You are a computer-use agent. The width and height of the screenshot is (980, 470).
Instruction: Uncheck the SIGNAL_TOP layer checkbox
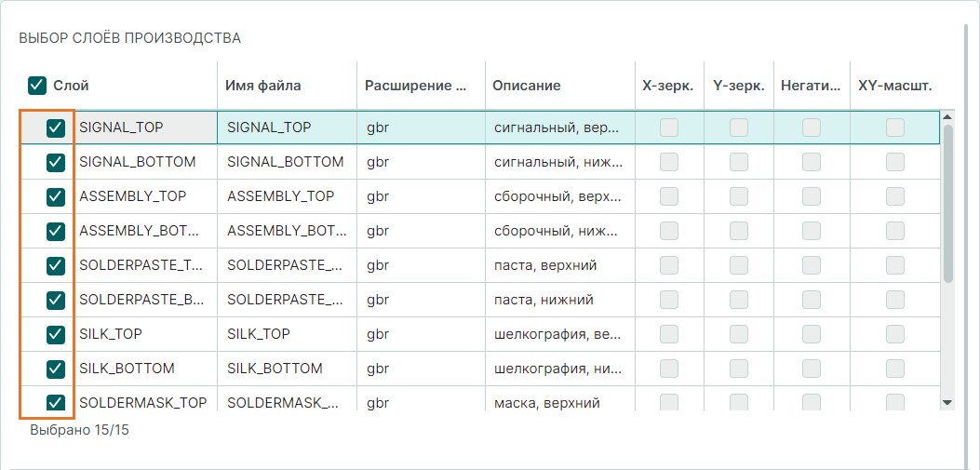pos(56,128)
